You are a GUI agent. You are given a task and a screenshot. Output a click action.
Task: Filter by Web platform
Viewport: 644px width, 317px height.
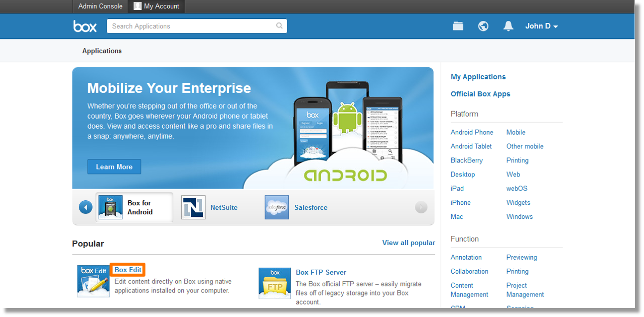click(x=513, y=174)
